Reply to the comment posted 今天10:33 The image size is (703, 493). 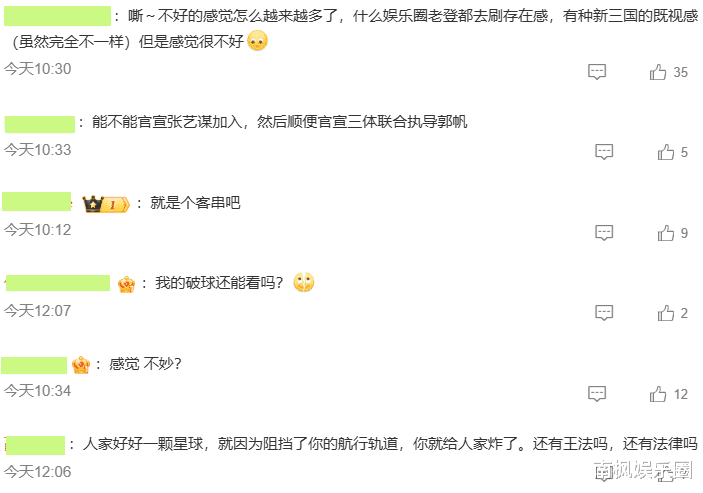pyautogui.click(x=604, y=152)
